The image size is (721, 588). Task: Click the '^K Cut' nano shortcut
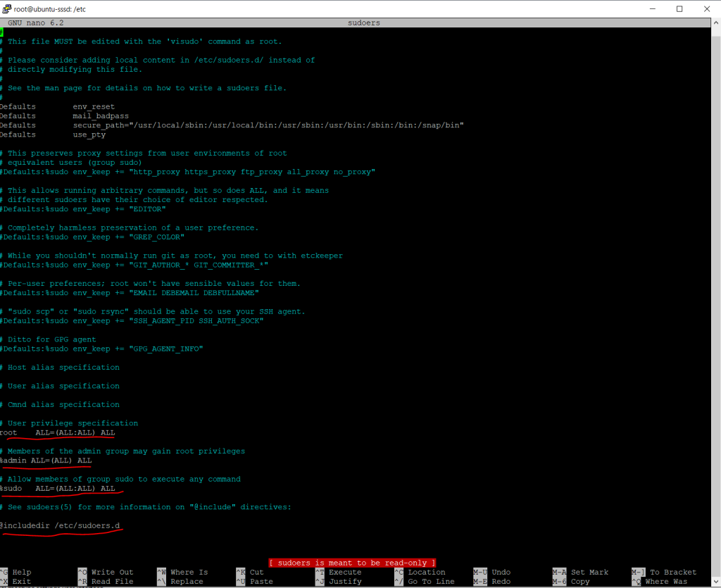(x=250, y=573)
